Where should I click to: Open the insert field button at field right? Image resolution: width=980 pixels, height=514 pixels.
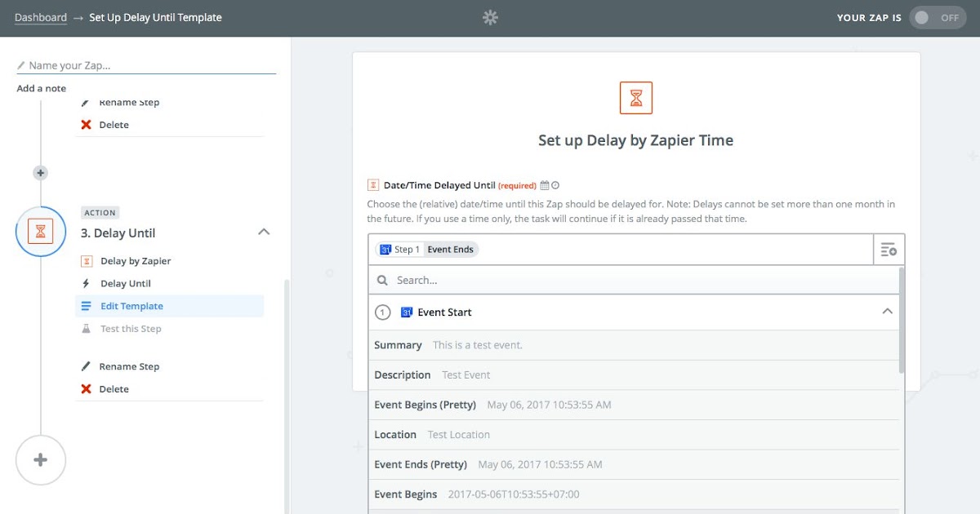coord(889,250)
